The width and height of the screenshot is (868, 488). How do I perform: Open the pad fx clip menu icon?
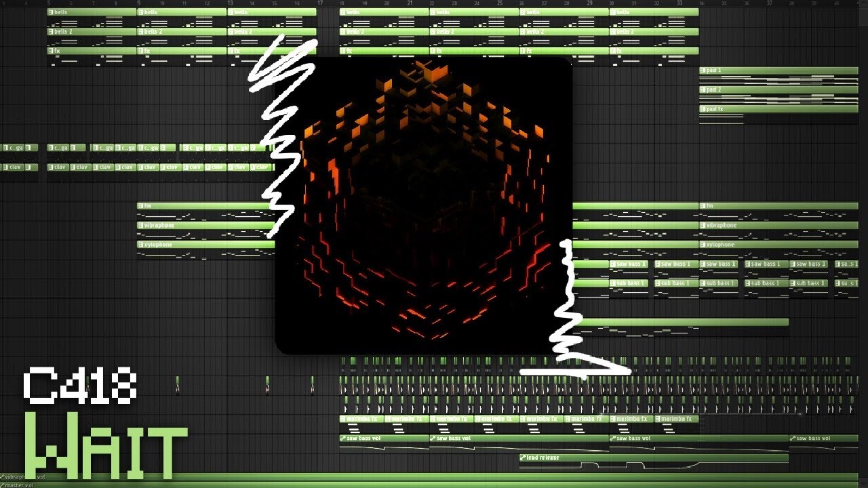coord(703,109)
